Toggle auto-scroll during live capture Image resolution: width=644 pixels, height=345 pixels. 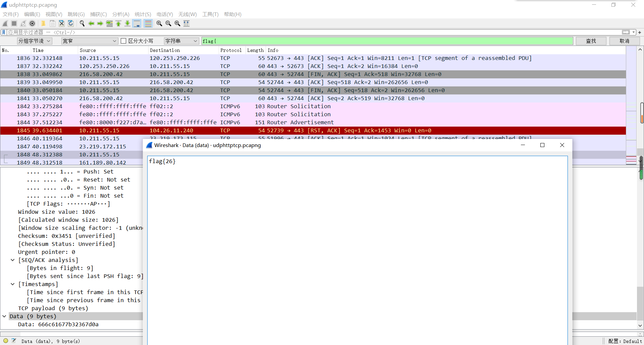tap(137, 23)
